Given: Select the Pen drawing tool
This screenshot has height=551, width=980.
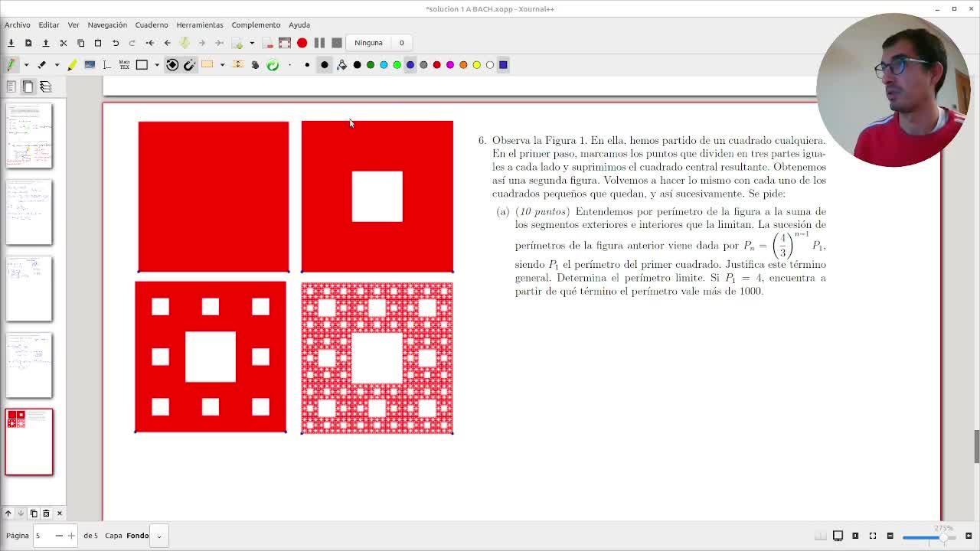Looking at the screenshot, I should pyautogui.click(x=11, y=65).
